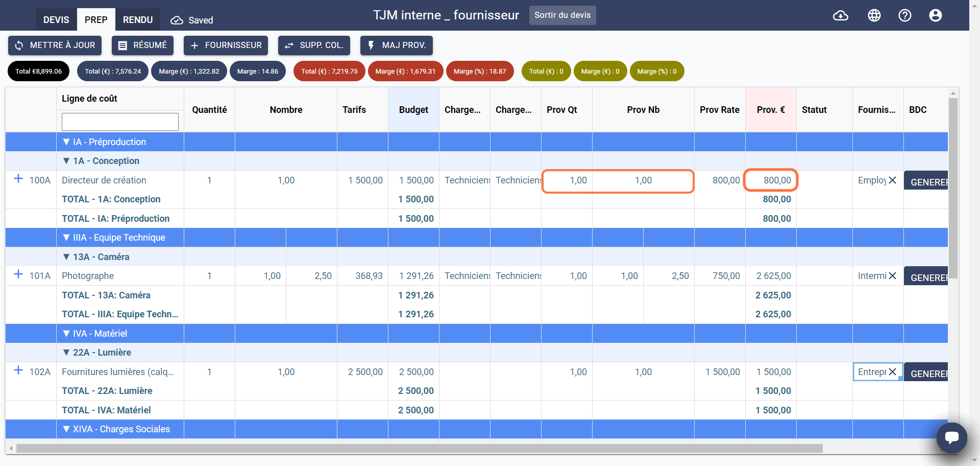The width and height of the screenshot is (980, 466).
Task: Click the olive Total (€) : 0 pill
Action: [x=546, y=71]
